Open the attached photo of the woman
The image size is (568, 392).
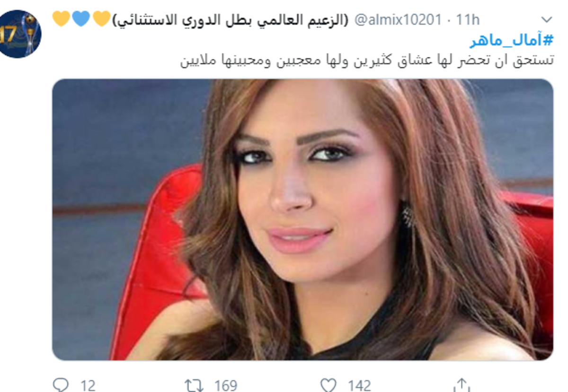pos(302,219)
